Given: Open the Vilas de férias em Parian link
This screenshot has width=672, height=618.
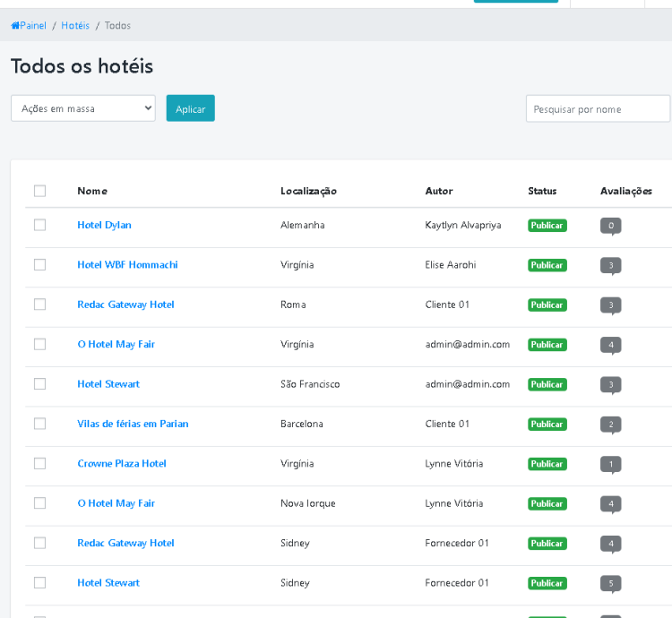Looking at the screenshot, I should click(x=133, y=424).
